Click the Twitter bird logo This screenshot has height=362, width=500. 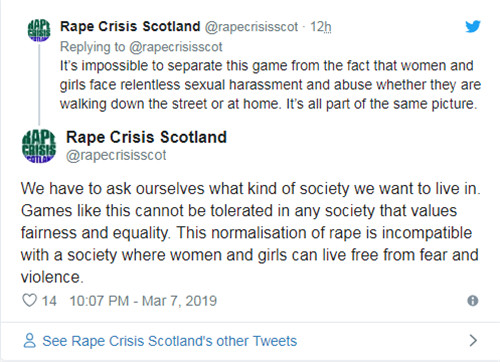[x=473, y=26]
